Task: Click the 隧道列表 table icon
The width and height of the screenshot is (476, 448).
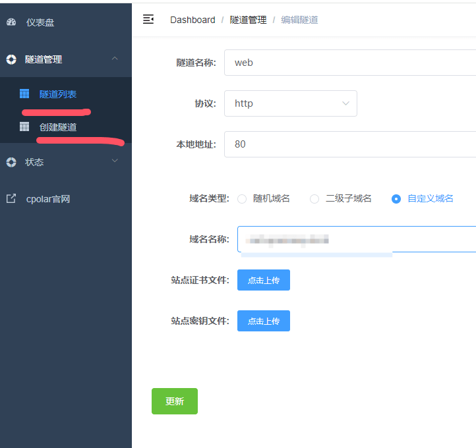Action: tap(24, 94)
